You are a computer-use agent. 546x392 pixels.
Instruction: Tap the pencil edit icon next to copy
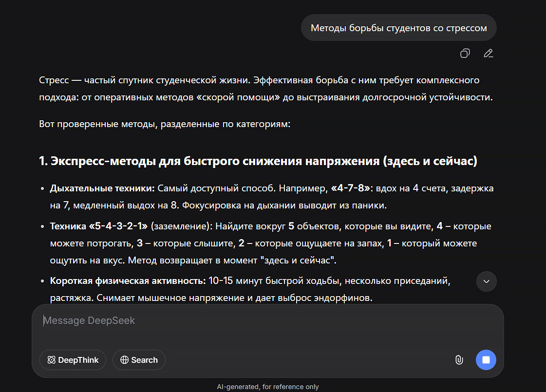(489, 53)
